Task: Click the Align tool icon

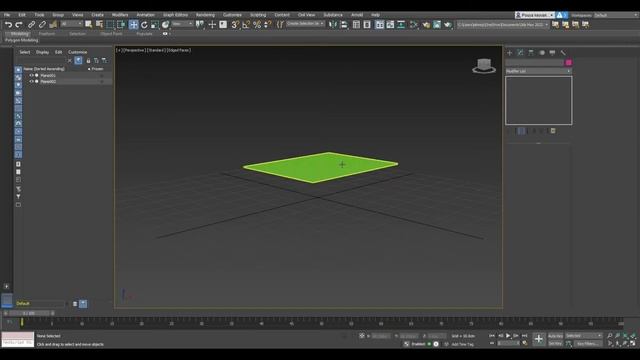Action: (x=344, y=24)
